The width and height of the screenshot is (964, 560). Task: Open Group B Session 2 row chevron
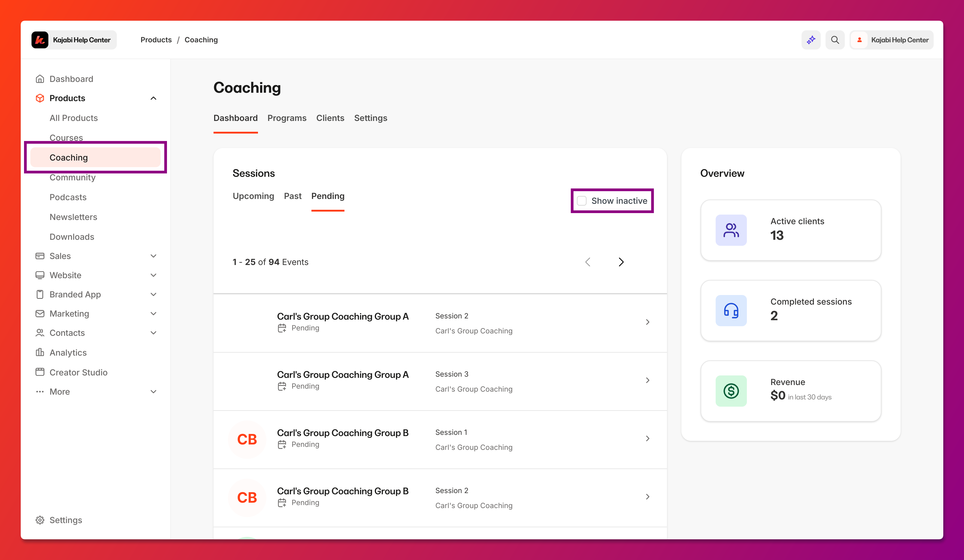tap(647, 496)
